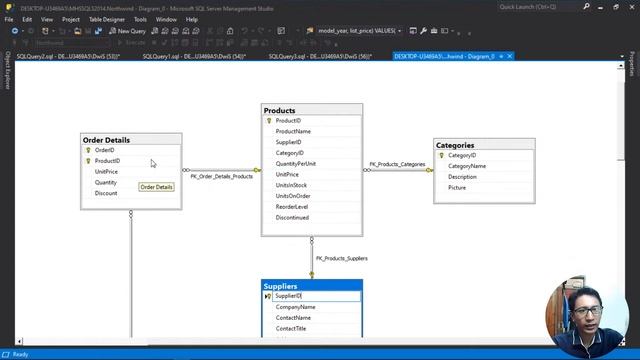
Task: Select the FK_Order_Details_Products relationship label
Action: coord(222,176)
